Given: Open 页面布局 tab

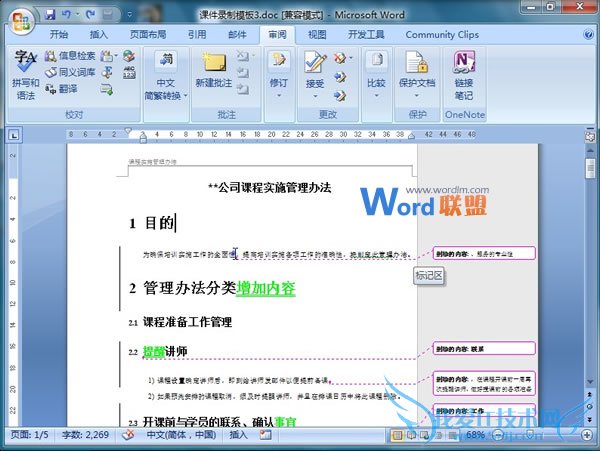Looking at the screenshot, I should tap(148, 35).
